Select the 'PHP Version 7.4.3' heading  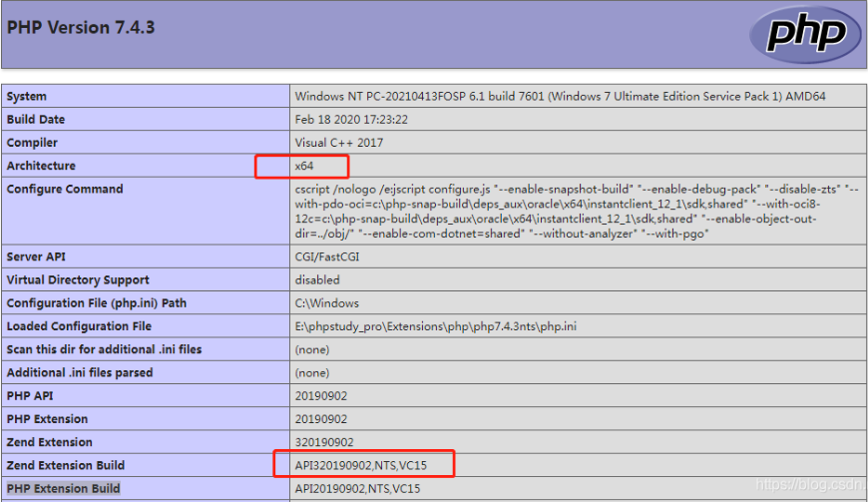coord(81,27)
